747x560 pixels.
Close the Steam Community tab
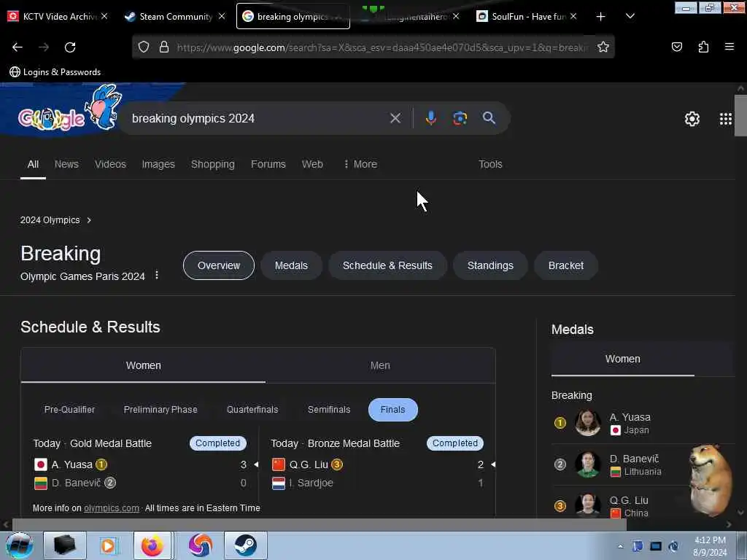222,16
